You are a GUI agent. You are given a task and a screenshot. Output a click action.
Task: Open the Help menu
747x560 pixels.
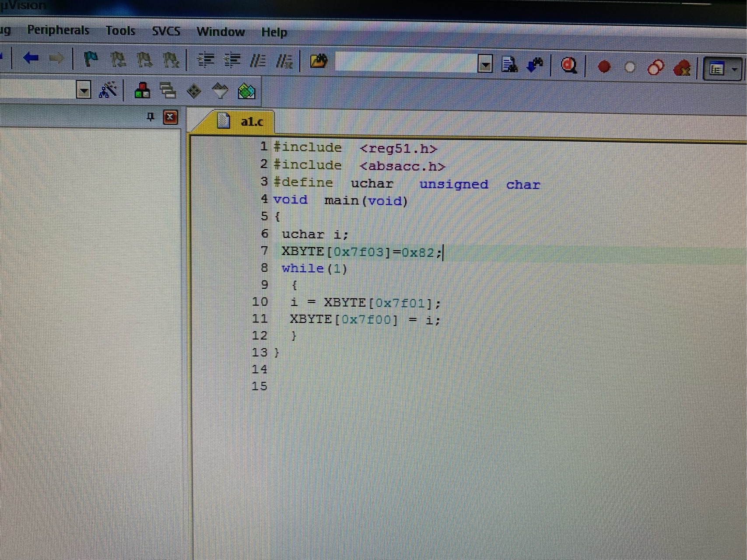click(274, 32)
